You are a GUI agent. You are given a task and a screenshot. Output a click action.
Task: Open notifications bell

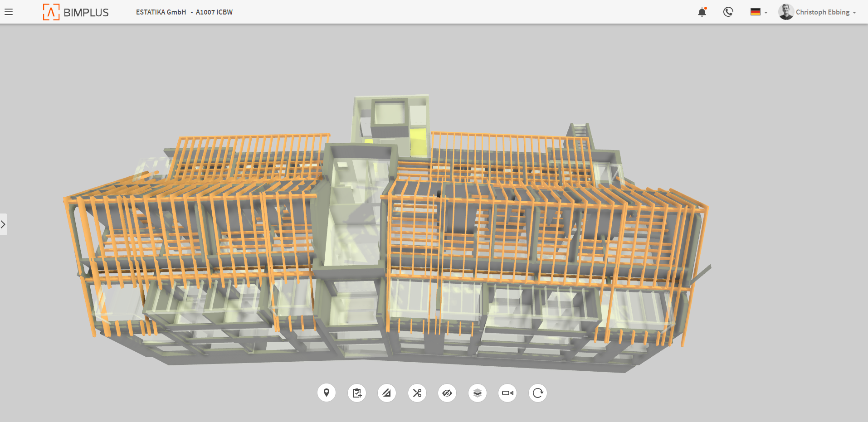tap(702, 12)
